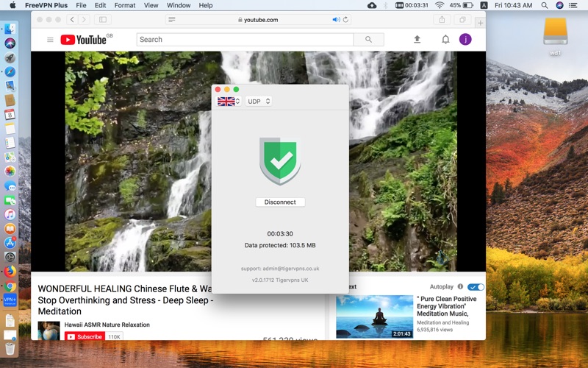Open the Dock App Store icon
Image resolution: width=588 pixels, height=368 pixels.
(10, 243)
